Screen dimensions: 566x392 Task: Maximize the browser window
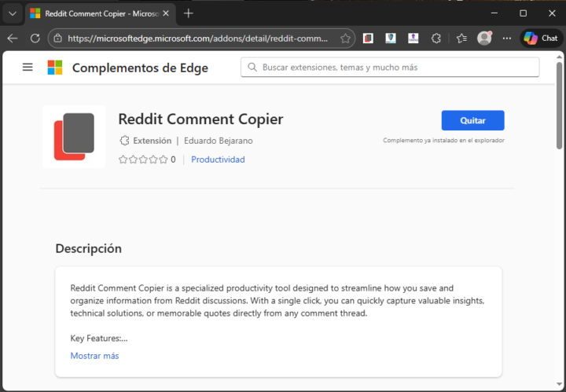[x=523, y=13]
